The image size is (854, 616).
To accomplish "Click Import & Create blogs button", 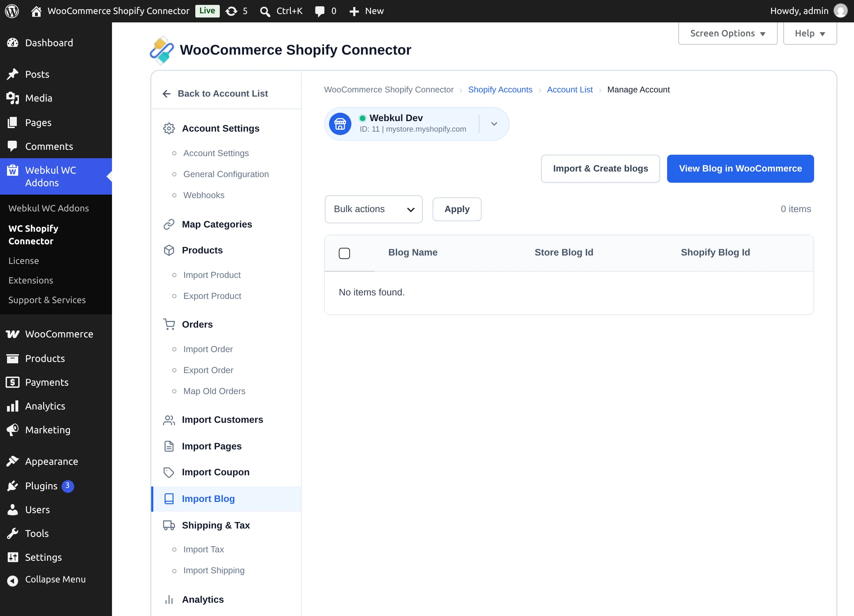I will (x=600, y=169).
